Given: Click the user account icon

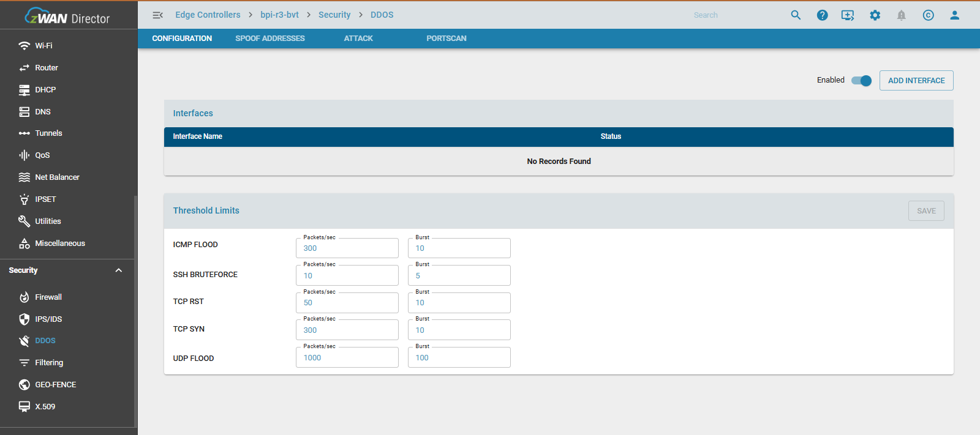Looking at the screenshot, I should tap(954, 15).
